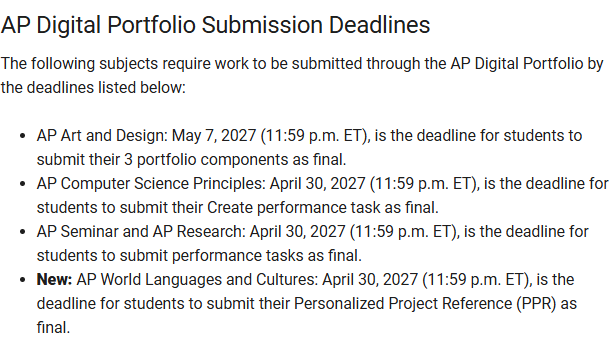Click 'Create performance task as final' line
Image resolution: width=612 pixels, height=364 pixels.
[x=323, y=208]
